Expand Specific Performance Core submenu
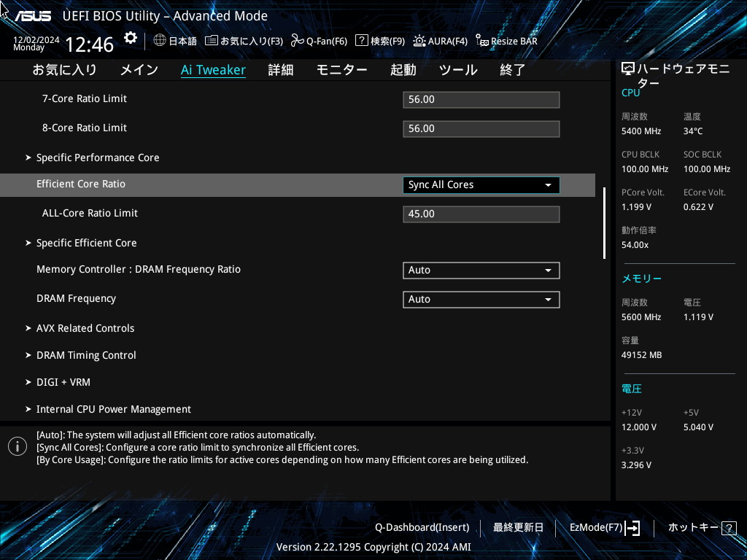The height and width of the screenshot is (560, 747). 98,157
